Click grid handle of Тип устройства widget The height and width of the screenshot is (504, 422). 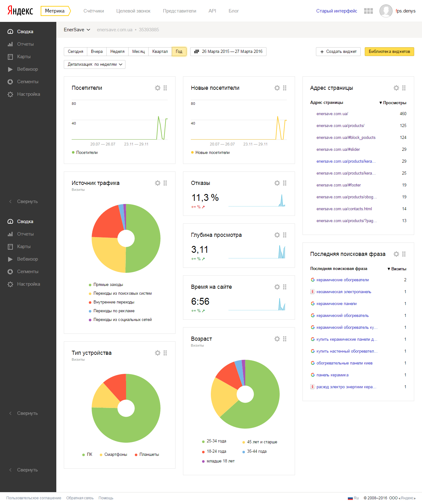coord(165,353)
